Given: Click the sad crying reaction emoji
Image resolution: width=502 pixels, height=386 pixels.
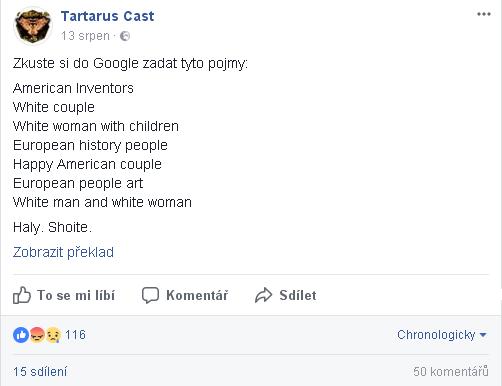Looking at the screenshot, I should click(53, 335).
